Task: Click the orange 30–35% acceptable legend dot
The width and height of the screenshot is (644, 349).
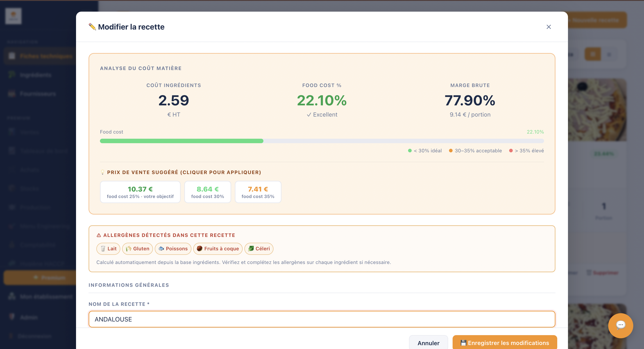Action: (x=451, y=151)
